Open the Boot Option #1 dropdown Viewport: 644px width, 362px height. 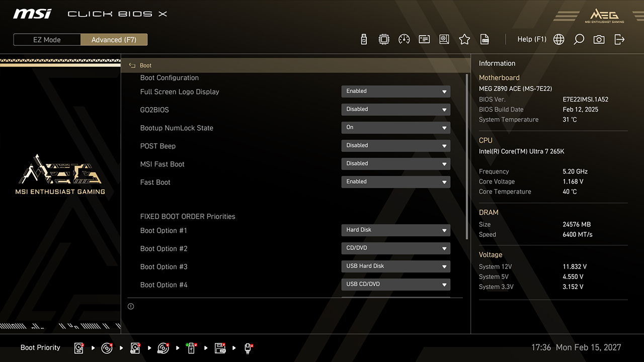(395, 230)
